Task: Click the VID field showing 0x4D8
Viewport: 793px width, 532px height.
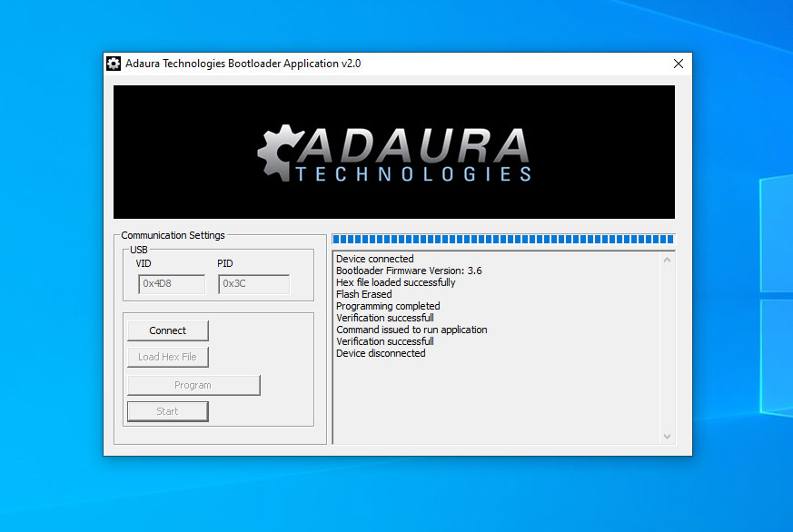Action: point(172,284)
